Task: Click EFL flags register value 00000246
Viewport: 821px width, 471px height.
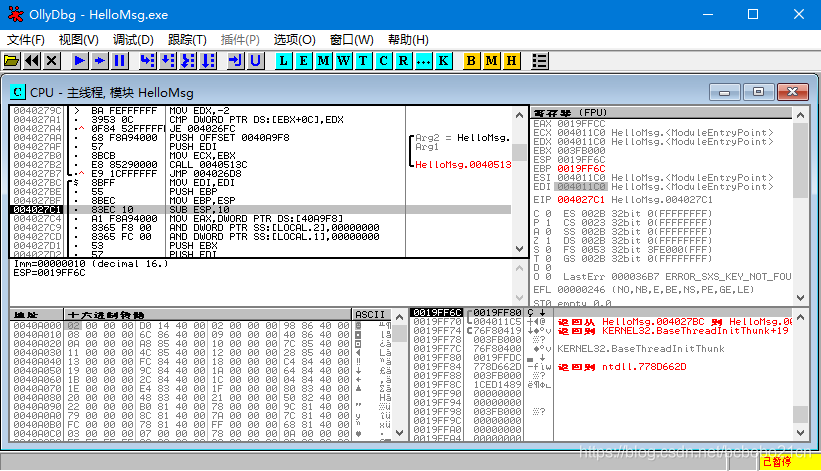Action: [x=581, y=290]
